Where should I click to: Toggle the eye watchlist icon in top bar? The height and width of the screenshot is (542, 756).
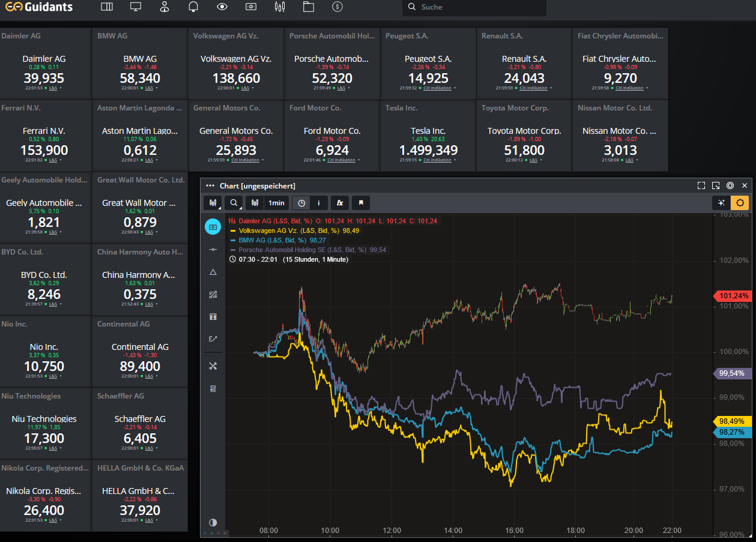[x=222, y=7]
